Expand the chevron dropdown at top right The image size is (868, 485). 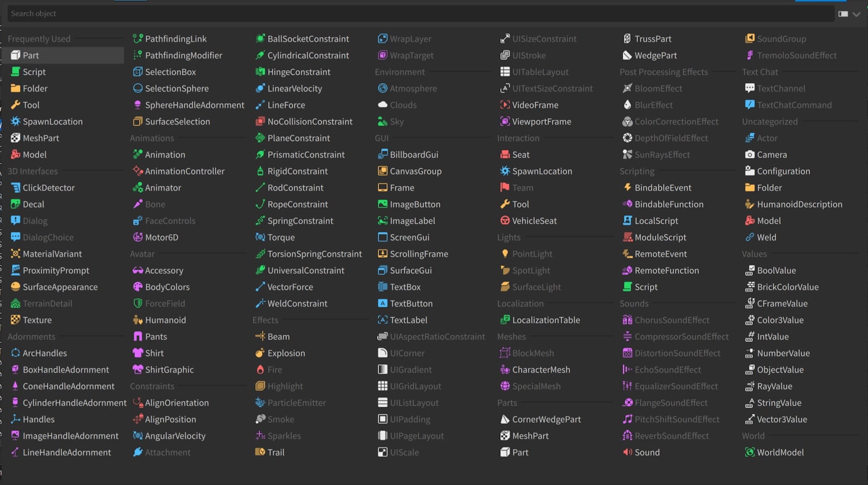point(856,14)
